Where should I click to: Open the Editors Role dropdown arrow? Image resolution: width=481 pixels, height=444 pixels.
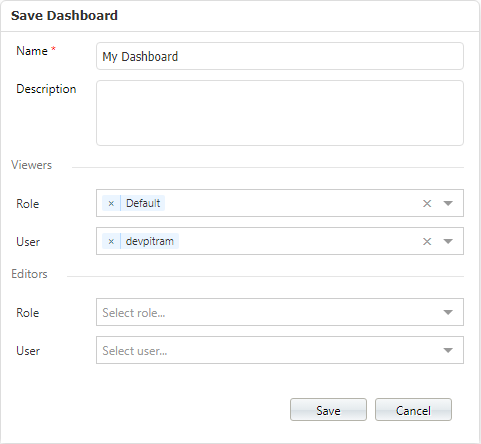click(x=448, y=312)
